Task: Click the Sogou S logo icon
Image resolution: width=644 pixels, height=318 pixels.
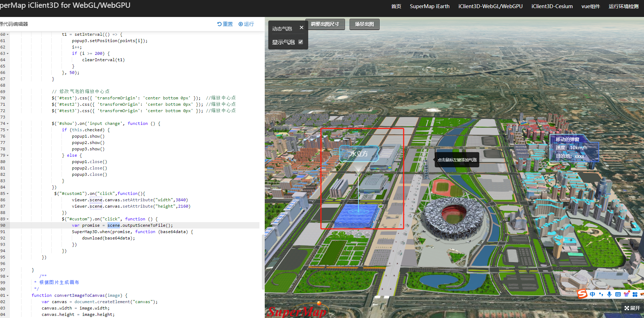Action: 582,294
